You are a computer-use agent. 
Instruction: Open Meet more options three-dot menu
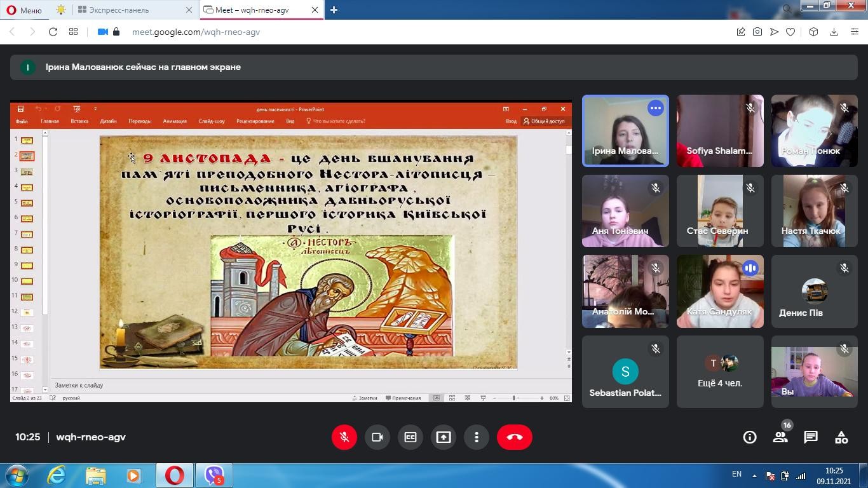[477, 437]
